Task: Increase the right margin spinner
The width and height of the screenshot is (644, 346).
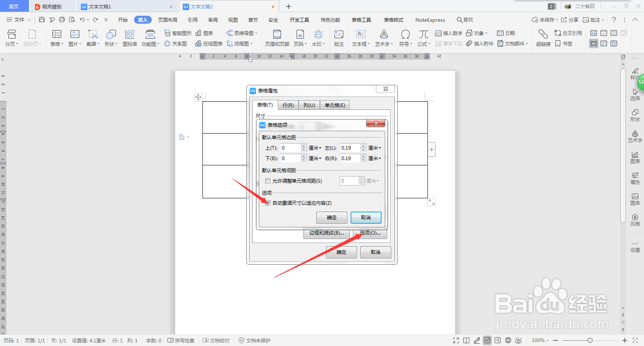Action: (x=363, y=157)
